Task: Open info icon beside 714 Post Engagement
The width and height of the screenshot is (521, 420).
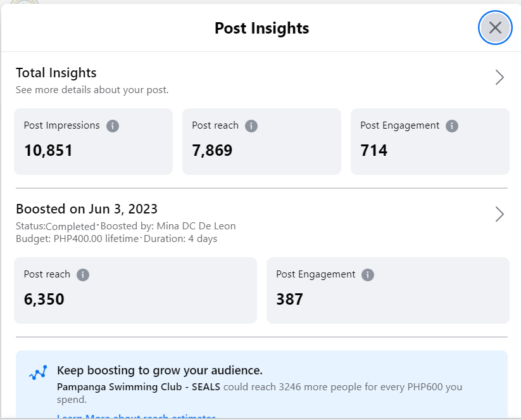Action: [452, 125]
